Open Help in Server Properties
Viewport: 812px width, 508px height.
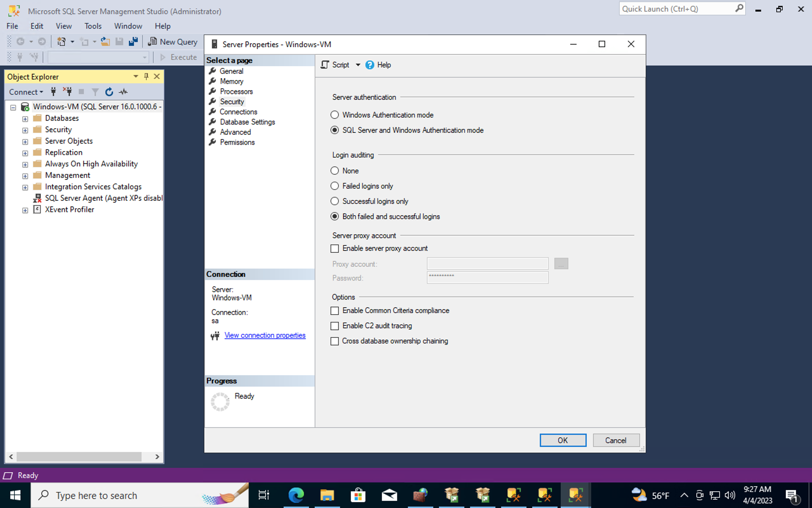click(x=378, y=65)
